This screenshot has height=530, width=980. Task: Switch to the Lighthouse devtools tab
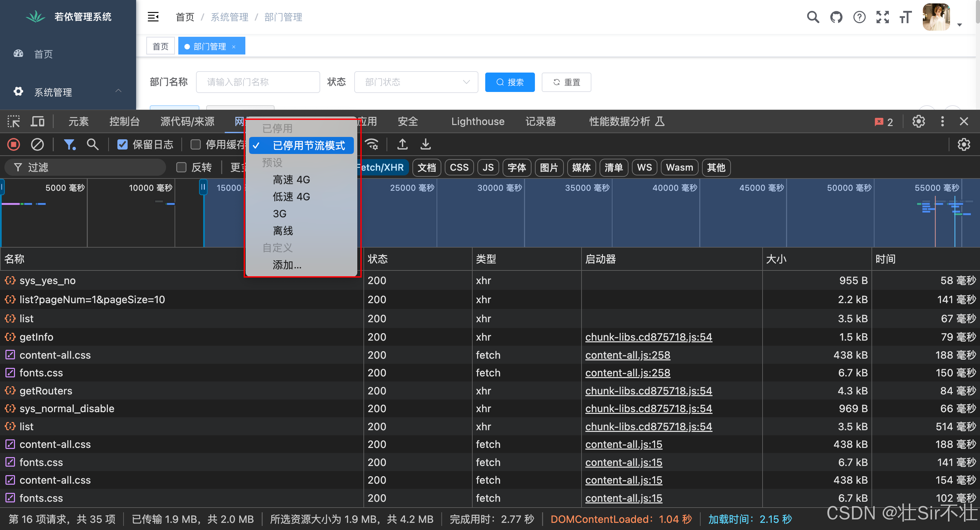[x=477, y=122]
